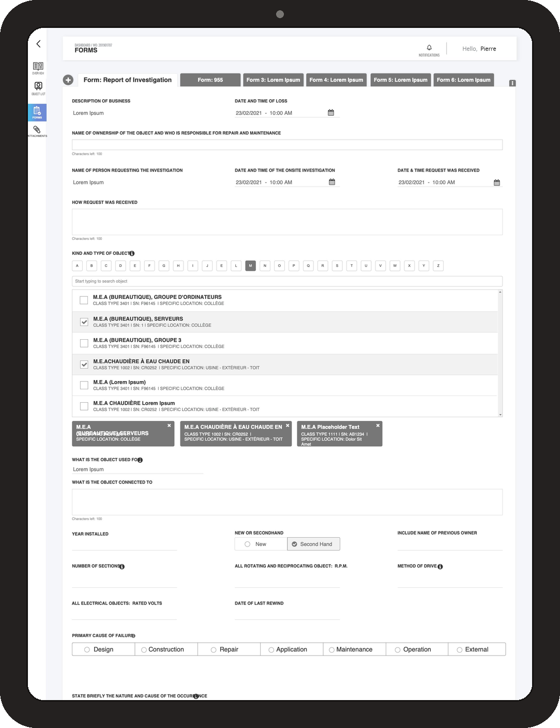Image resolution: width=560 pixels, height=728 pixels.
Task: Remove the M.E.A Serveurs selected tag
Action: [169, 426]
